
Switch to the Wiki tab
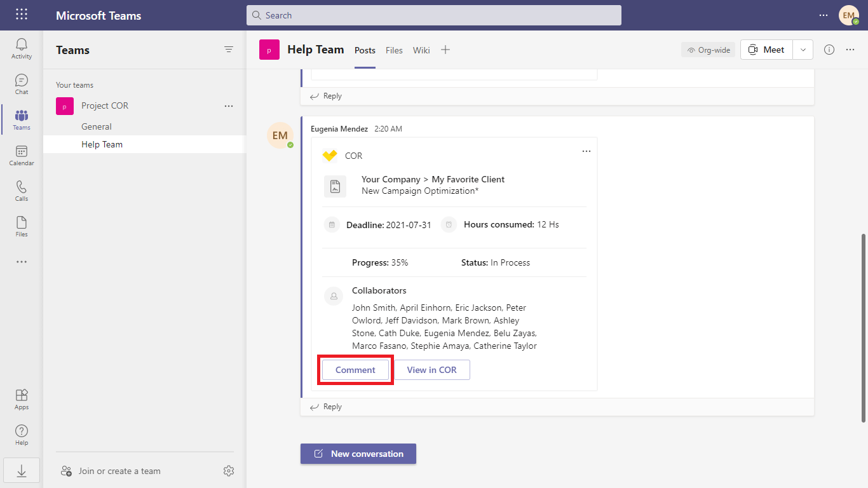(x=421, y=50)
